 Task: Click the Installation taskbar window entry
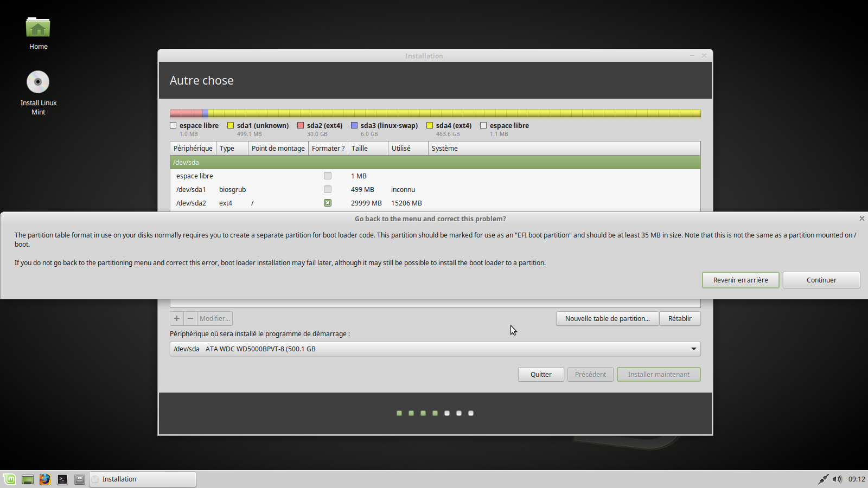pos(143,479)
